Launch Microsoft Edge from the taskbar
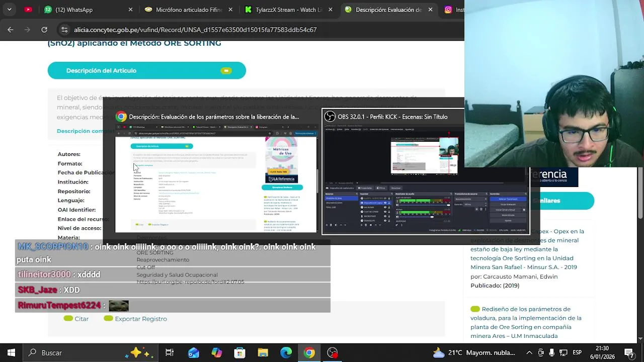 pyautogui.click(x=286, y=353)
